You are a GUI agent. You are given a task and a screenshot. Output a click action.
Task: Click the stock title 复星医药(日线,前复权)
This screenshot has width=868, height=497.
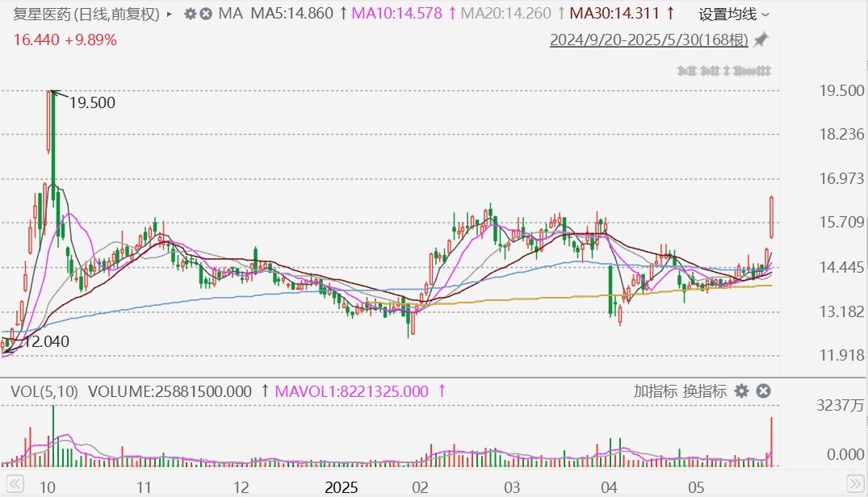[x=86, y=14]
